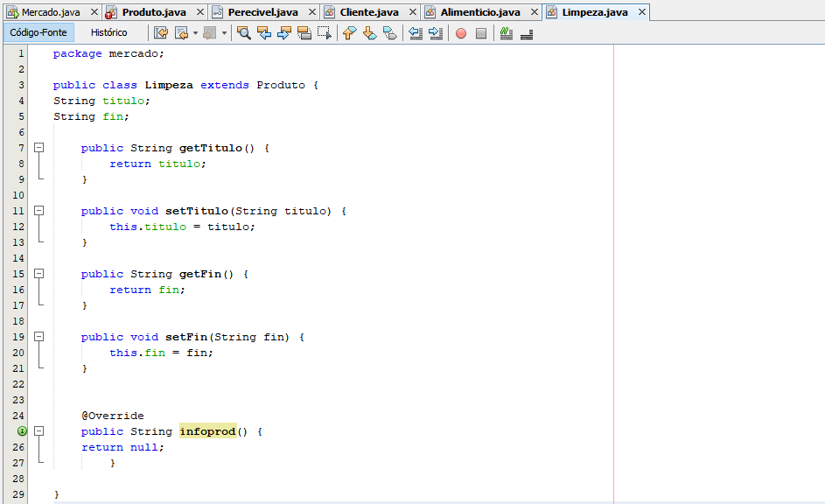Image resolution: width=825 pixels, height=504 pixels.
Task: Collapse the setFin method fold
Action: coord(39,337)
